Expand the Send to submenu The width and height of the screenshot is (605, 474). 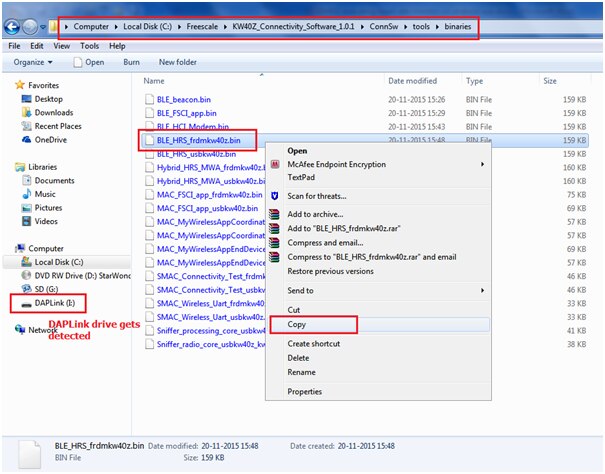click(300, 290)
